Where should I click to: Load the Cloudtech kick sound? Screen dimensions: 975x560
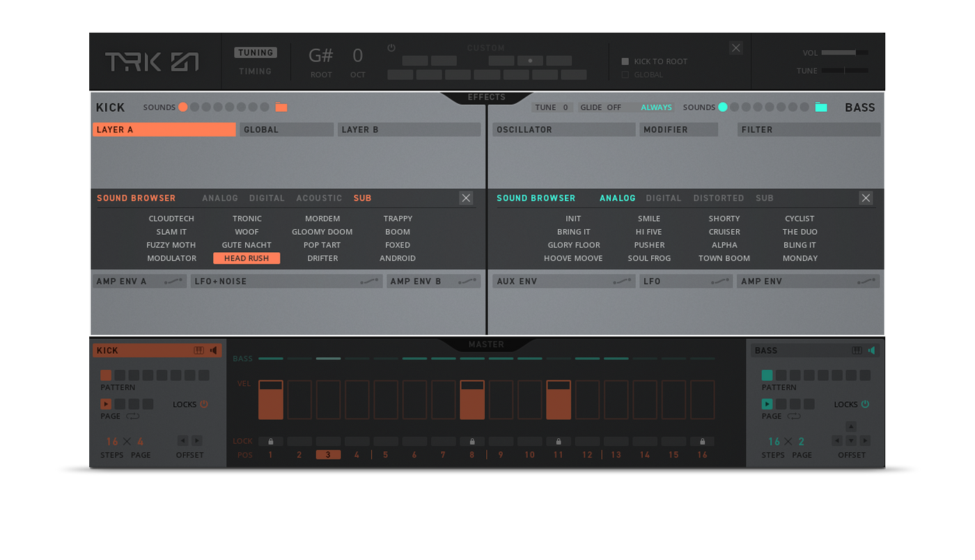point(171,219)
